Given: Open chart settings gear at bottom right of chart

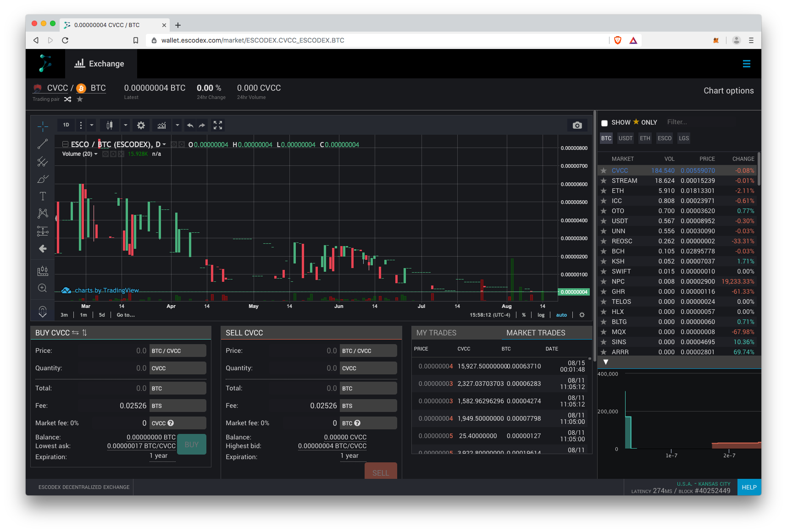Looking at the screenshot, I should [x=582, y=315].
